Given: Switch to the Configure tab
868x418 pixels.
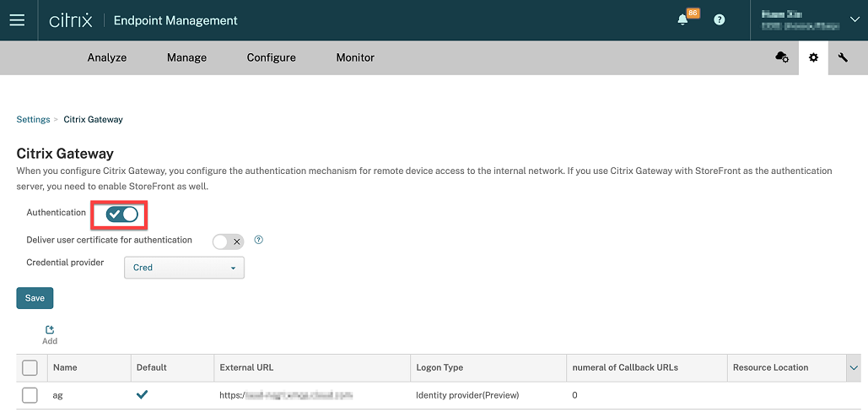Looking at the screenshot, I should [271, 57].
